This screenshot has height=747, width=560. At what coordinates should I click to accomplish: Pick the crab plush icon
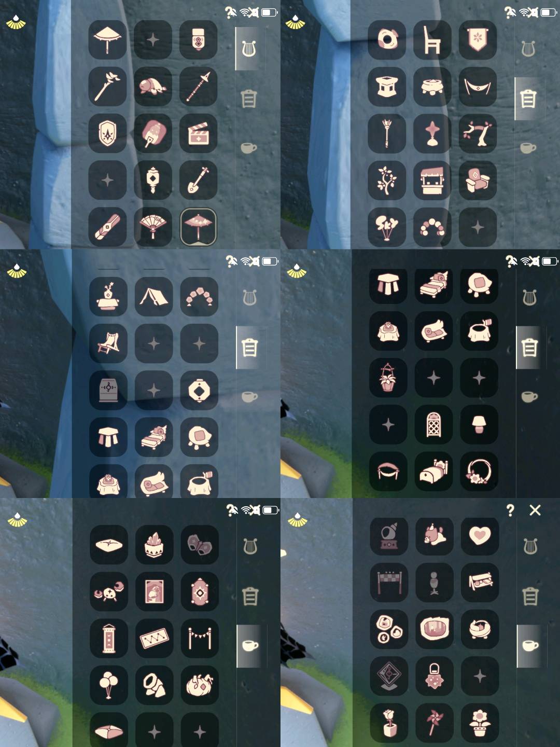coord(108,591)
